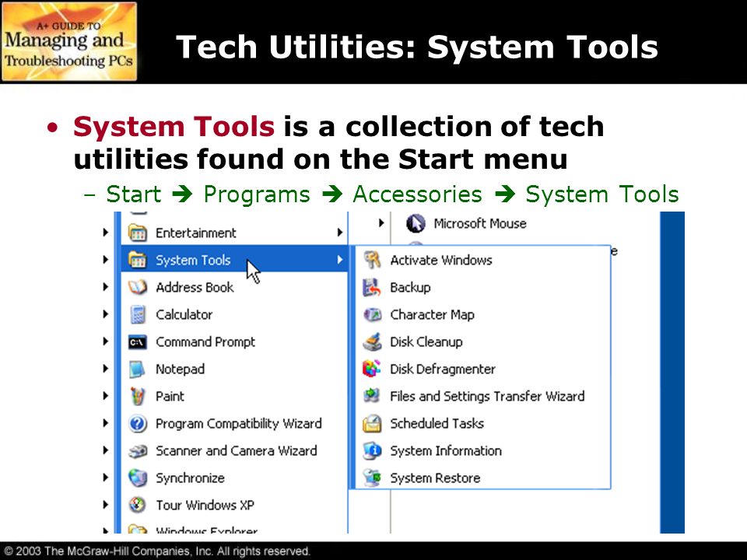Click the Scheduled Tasks folder icon
This screenshot has height=560, width=747.
click(372, 423)
